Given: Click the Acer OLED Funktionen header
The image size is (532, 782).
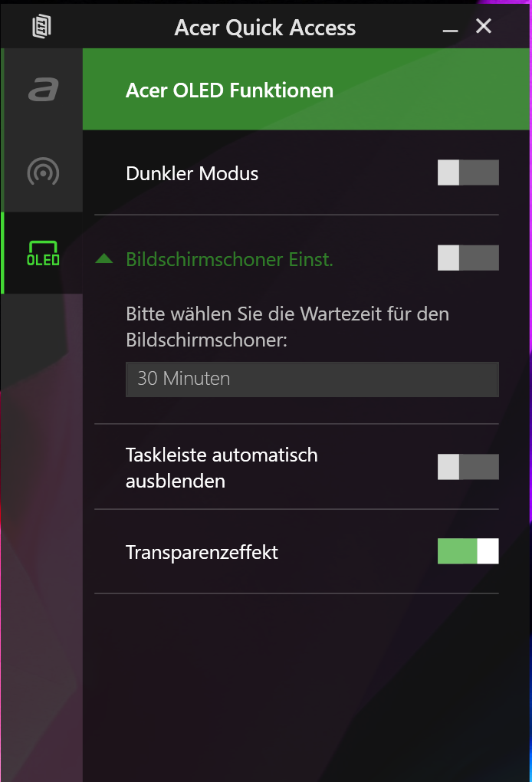Looking at the screenshot, I should coord(229,90).
